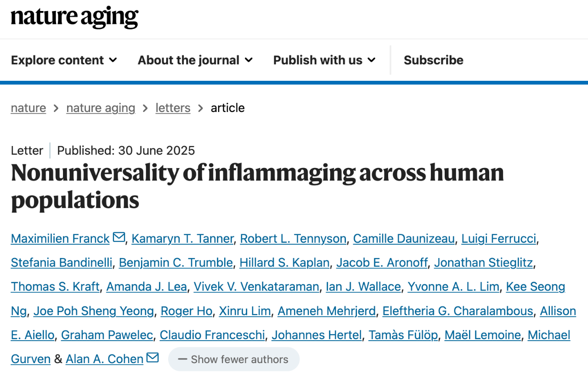Click the Nature Aging logo

point(74,17)
